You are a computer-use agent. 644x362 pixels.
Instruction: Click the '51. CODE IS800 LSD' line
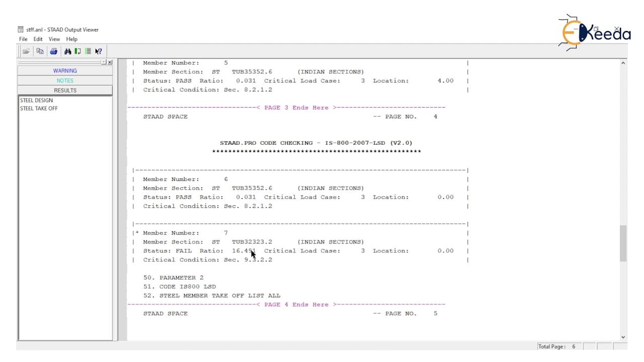tap(179, 287)
